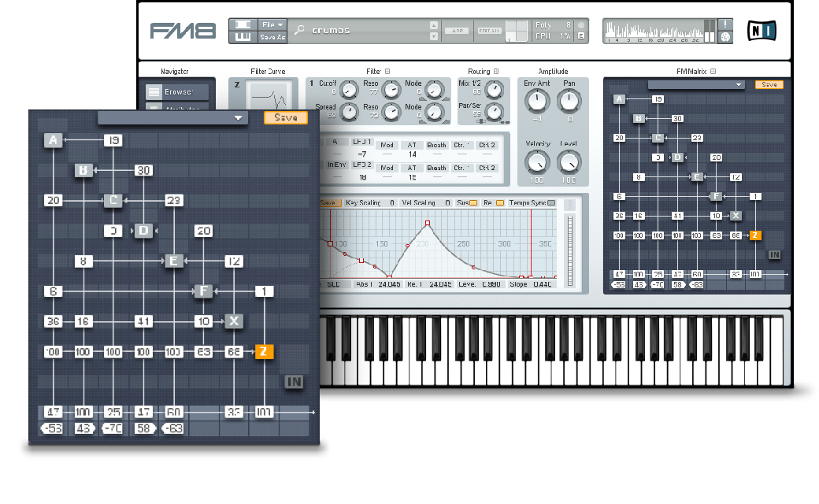Adjust the Env Amt knob
The image size is (819, 504).
tap(537, 101)
